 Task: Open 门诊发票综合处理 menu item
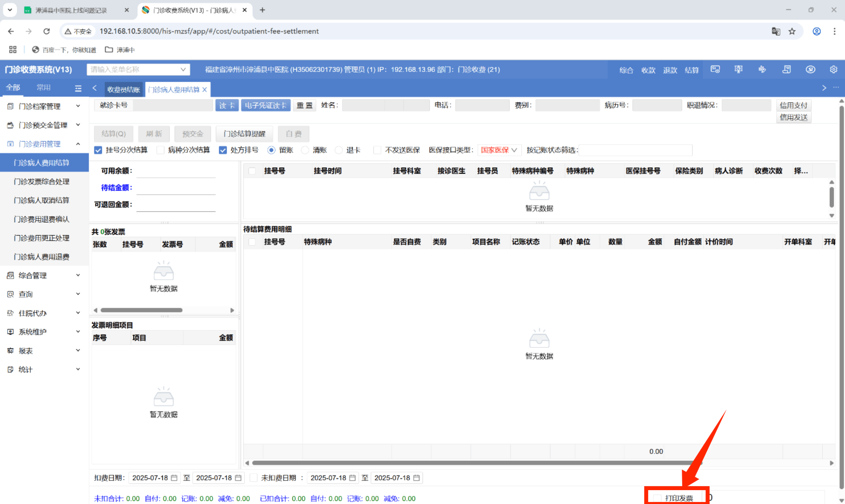[x=42, y=182]
